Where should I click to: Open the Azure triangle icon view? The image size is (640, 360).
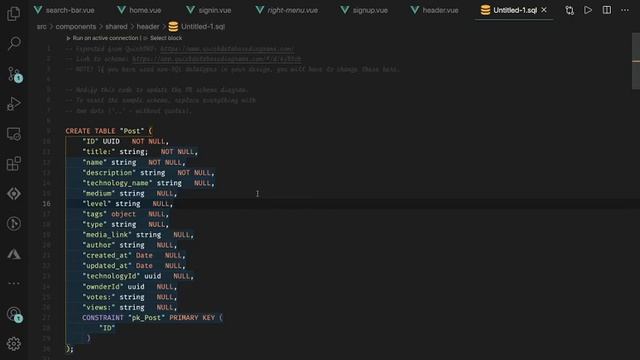(13, 254)
